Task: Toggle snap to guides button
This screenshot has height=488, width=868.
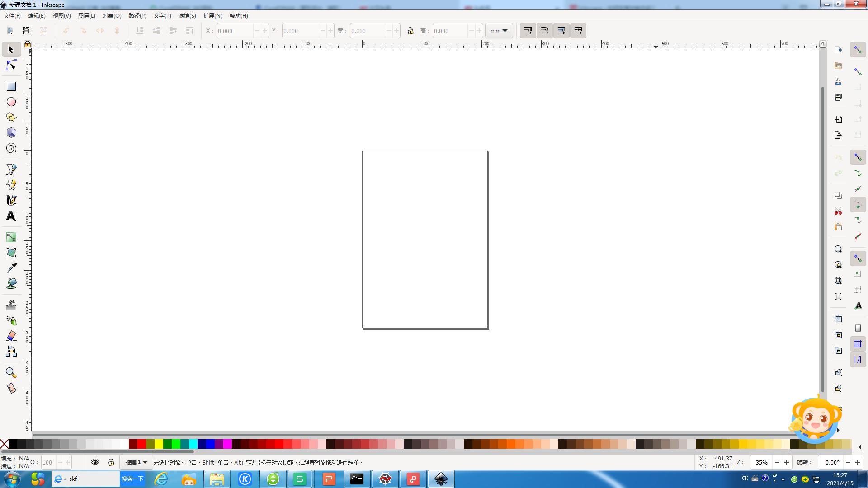Action: pos(858,360)
